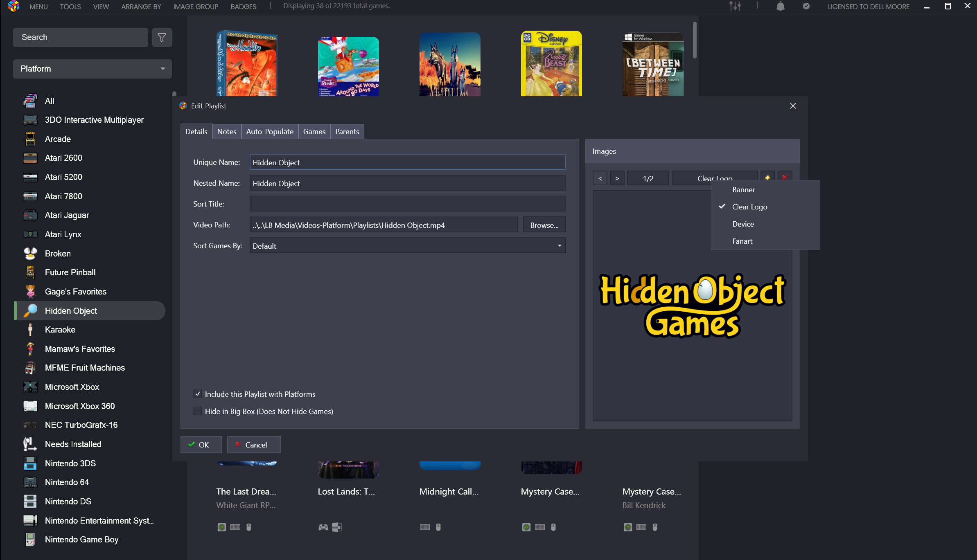Open the sliders settings icon in top bar
977x560 pixels.
(x=735, y=6)
